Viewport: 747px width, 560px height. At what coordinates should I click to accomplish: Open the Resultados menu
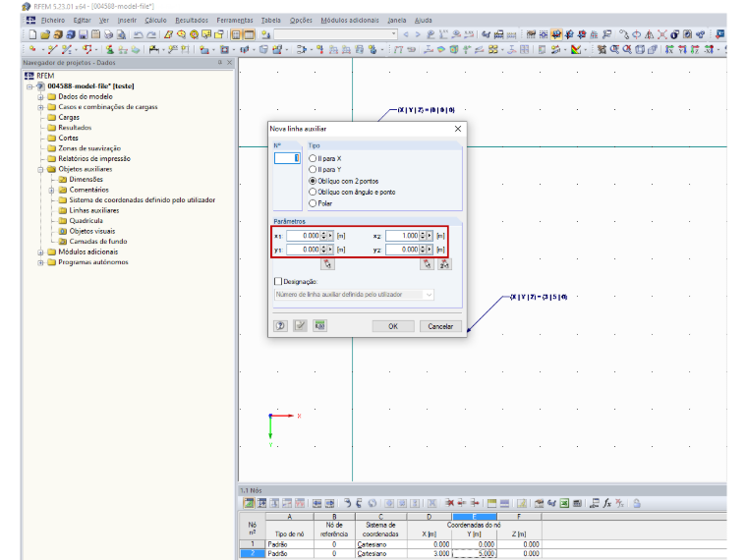pyautogui.click(x=192, y=20)
